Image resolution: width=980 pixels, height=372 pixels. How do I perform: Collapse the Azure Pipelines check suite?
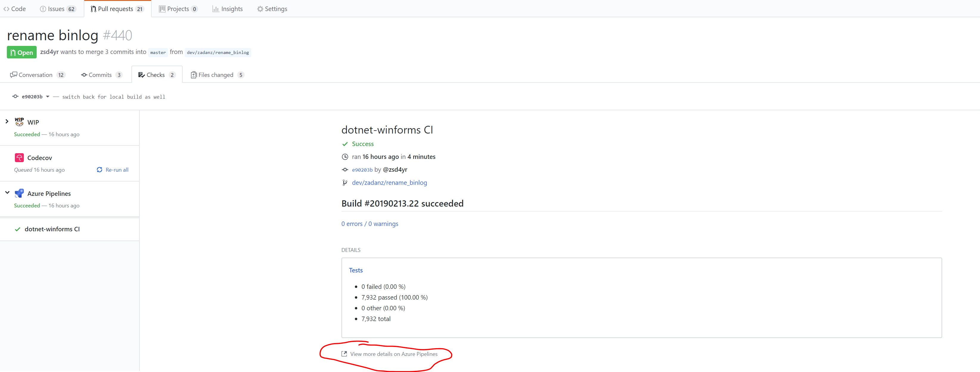(7, 193)
